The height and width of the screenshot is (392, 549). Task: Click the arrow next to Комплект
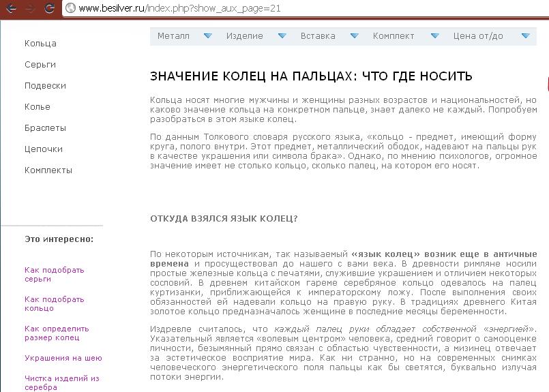click(x=435, y=35)
